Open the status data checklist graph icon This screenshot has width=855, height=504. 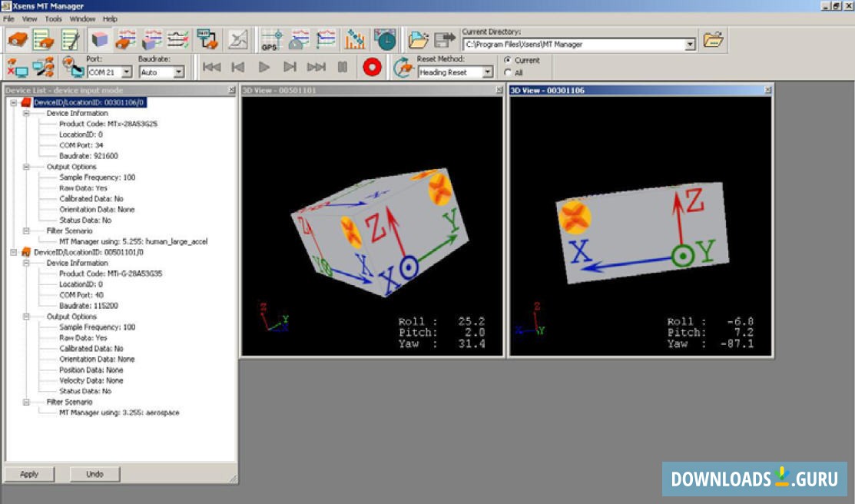point(178,40)
